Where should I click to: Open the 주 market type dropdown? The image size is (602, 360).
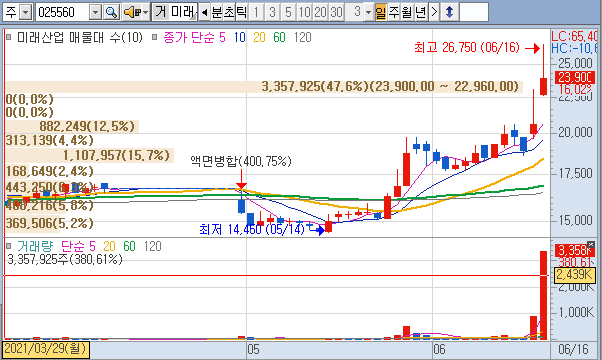pos(25,12)
